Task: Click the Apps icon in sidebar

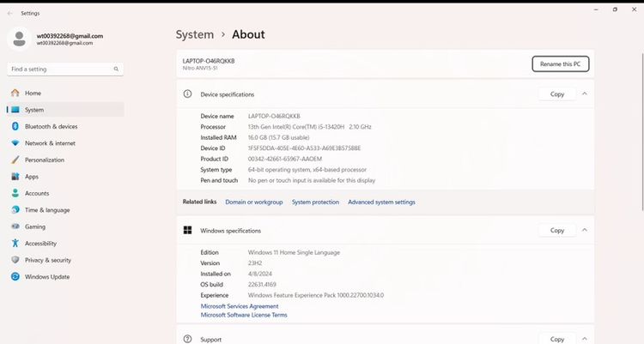Action: 15,177
